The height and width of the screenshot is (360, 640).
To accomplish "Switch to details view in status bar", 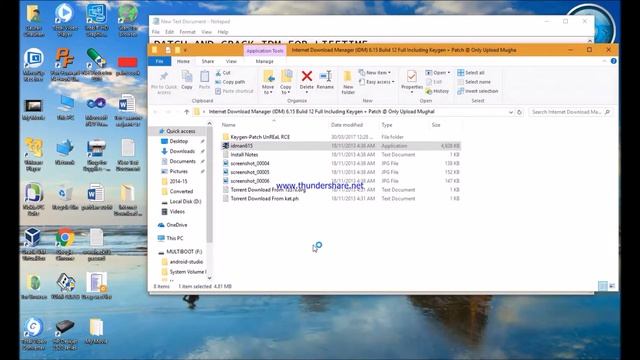I will (602, 286).
